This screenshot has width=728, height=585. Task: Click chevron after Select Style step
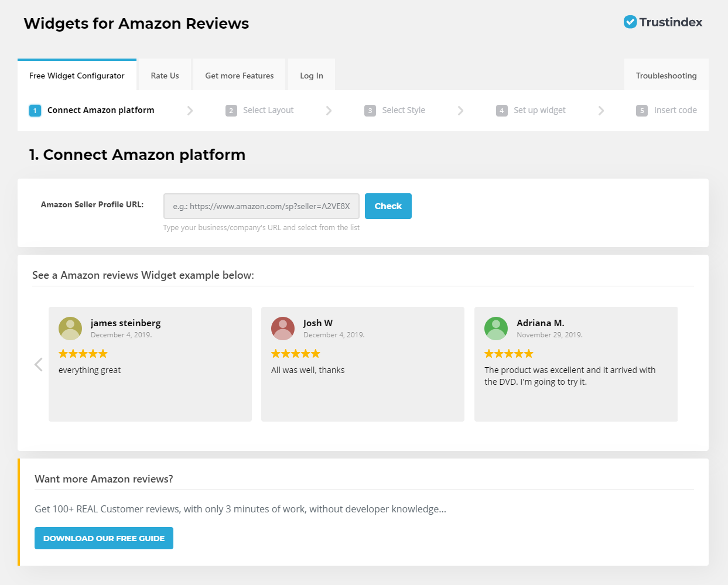tap(460, 111)
